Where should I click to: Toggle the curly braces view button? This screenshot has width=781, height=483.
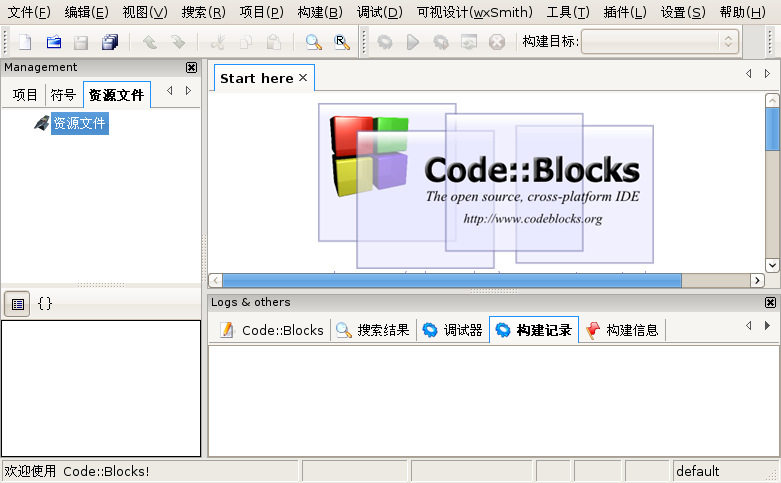(45, 304)
